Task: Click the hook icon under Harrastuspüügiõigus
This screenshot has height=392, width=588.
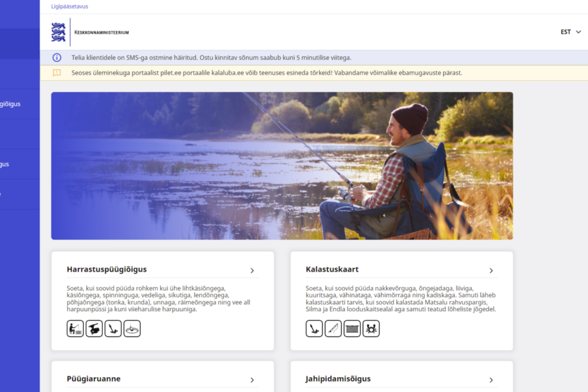Action: (113, 328)
